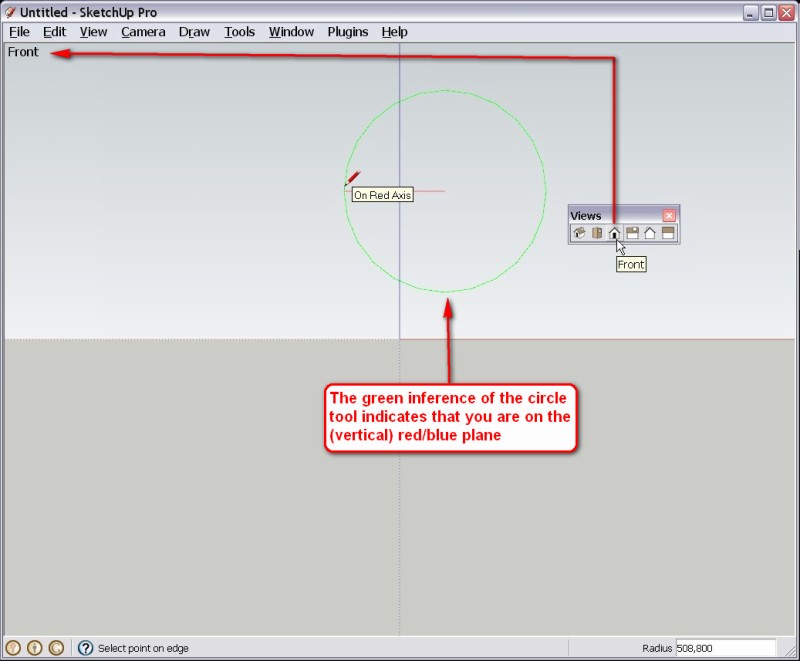
Task: Close the Views floating toolbar
Action: (x=669, y=215)
